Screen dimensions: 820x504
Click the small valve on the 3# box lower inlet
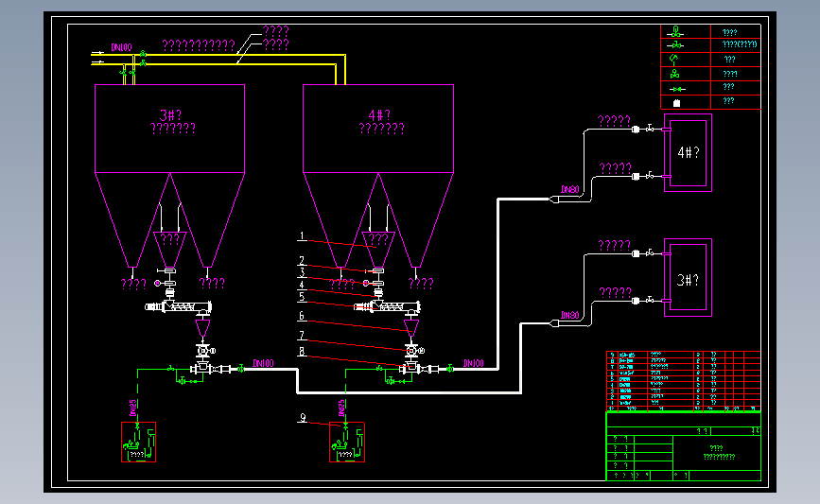(x=650, y=300)
